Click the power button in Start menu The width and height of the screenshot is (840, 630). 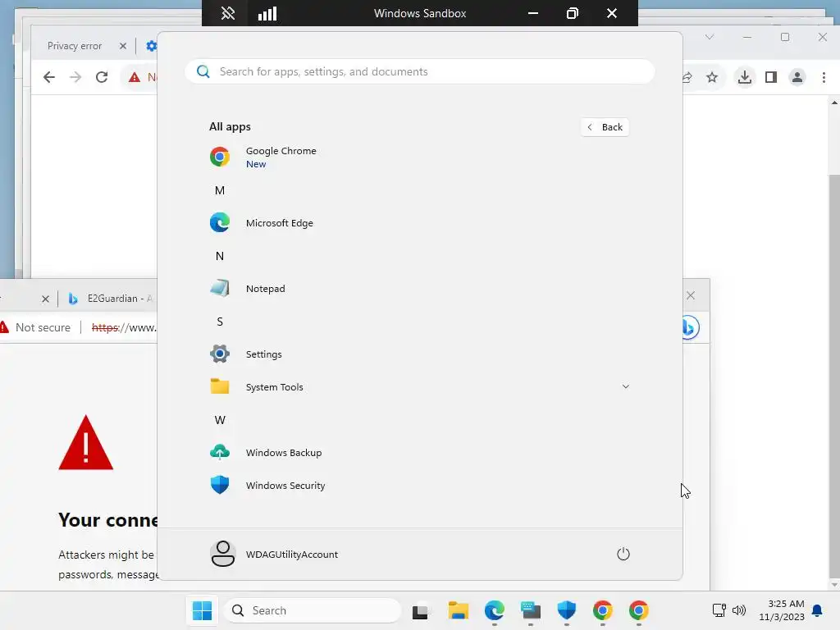(x=623, y=554)
